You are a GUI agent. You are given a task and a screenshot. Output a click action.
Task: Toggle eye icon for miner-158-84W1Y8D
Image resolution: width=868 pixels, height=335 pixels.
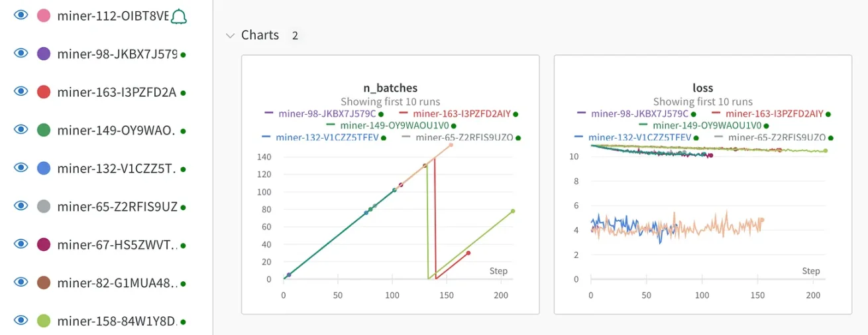(x=21, y=320)
